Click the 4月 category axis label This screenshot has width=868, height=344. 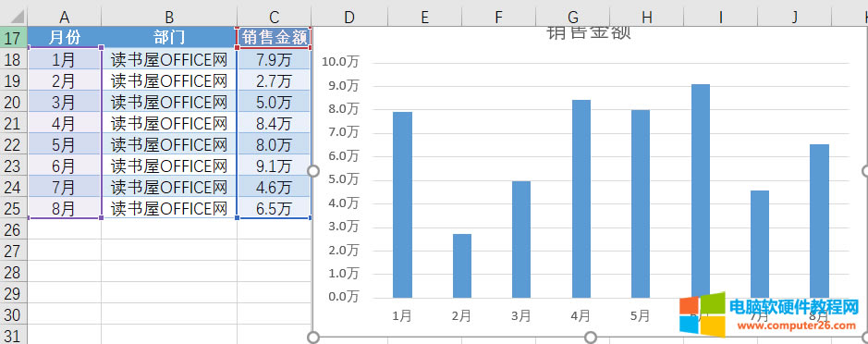click(581, 315)
